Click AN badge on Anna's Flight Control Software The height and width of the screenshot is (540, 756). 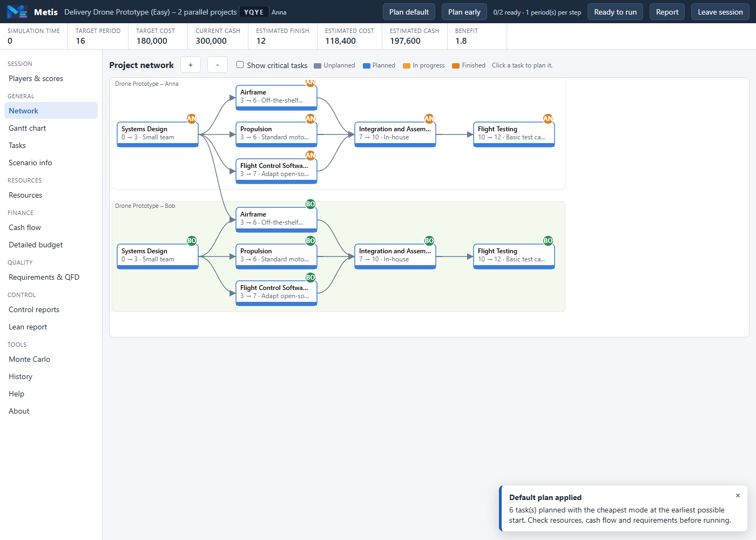click(x=310, y=156)
